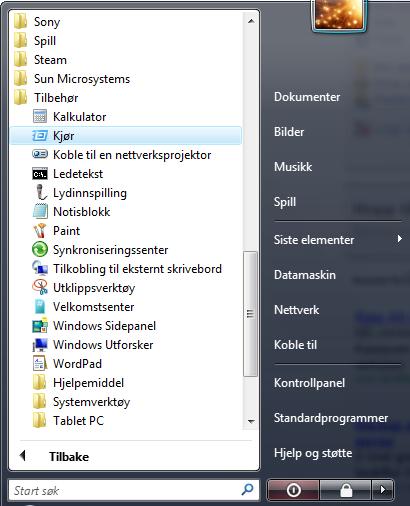This screenshot has height=506, width=410.
Task: Go back with the Tilbake arrow
Action: (23, 455)
